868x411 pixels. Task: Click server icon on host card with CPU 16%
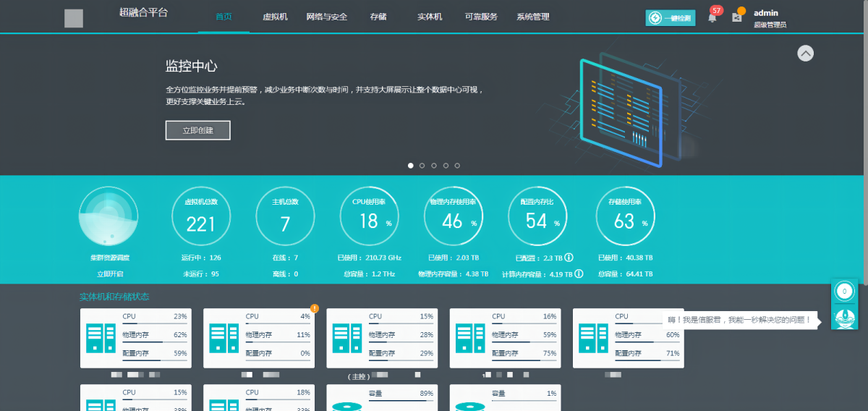click(x=470, y=338)
